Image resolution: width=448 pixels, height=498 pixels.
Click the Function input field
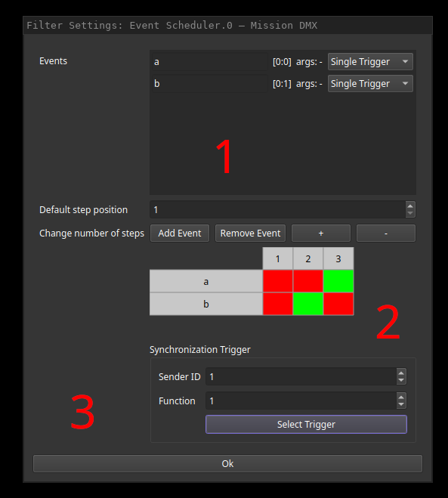(x=301, y=401)
